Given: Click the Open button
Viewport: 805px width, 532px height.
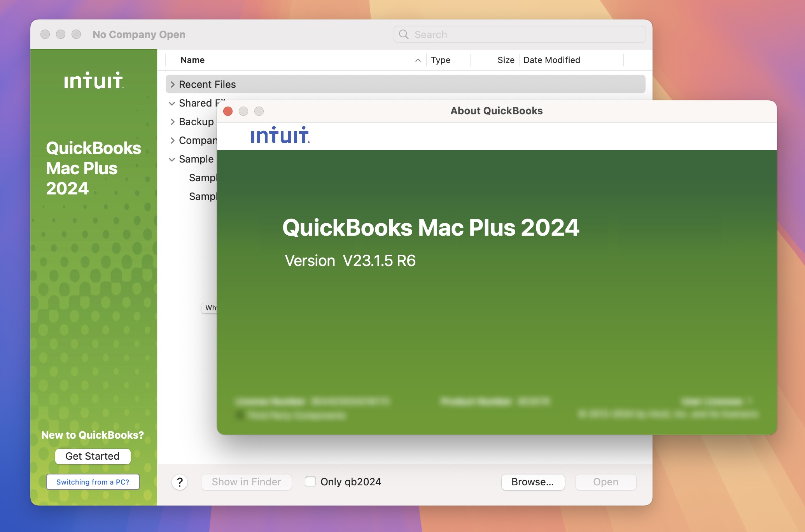Looking at the screenshot, I should coord(605,482).
